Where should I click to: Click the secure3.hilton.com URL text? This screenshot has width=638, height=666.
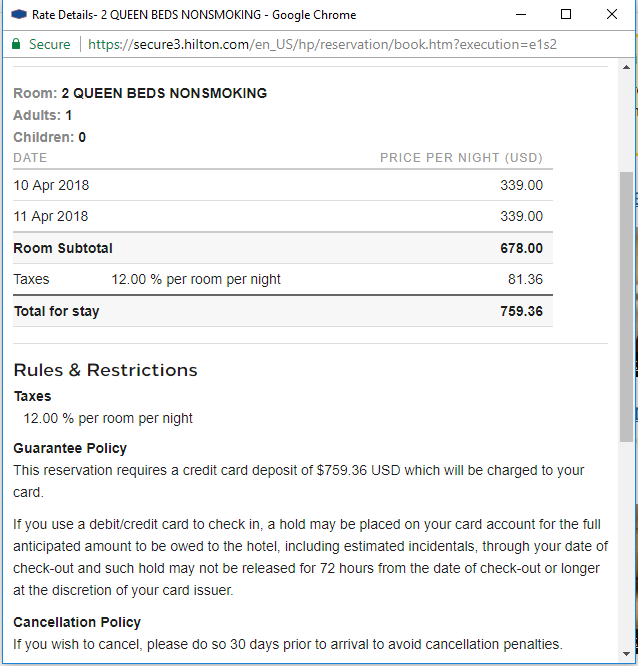[191, 44]
